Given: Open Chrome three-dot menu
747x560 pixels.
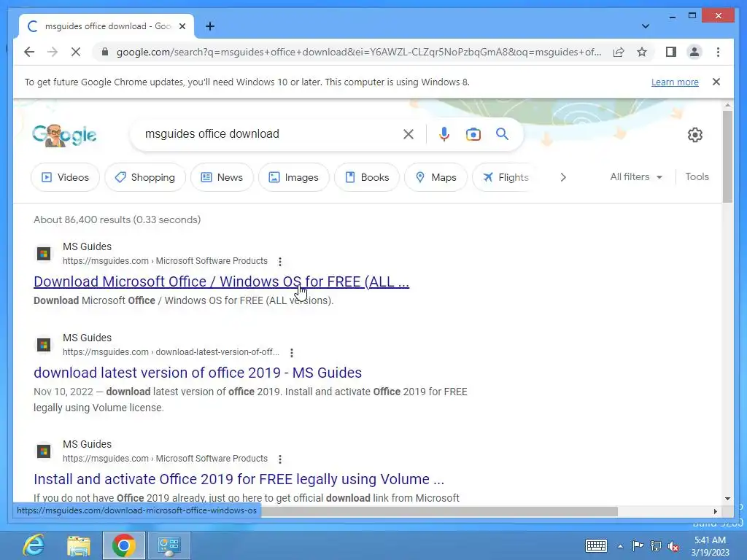Looking at the screenshot, I should (x=718, y=52).
